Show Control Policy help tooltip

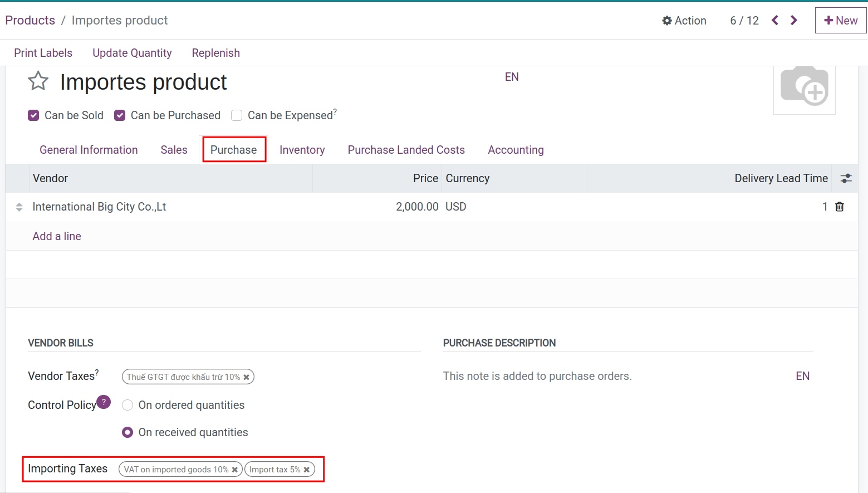(104, 402)
